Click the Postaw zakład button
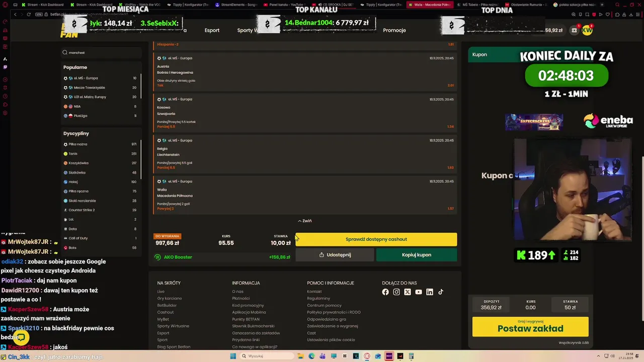The width and height of the screenshot is (644, 362). coord(530,327)
